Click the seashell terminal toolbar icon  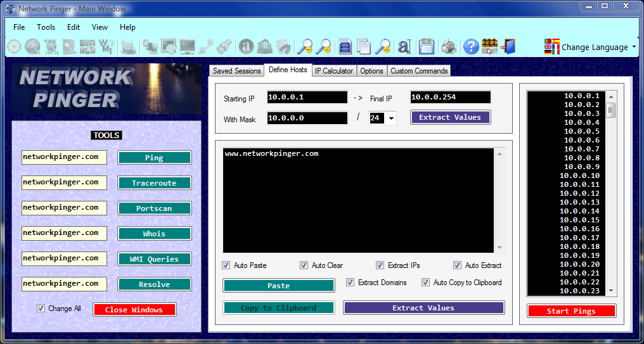point(169,46)
